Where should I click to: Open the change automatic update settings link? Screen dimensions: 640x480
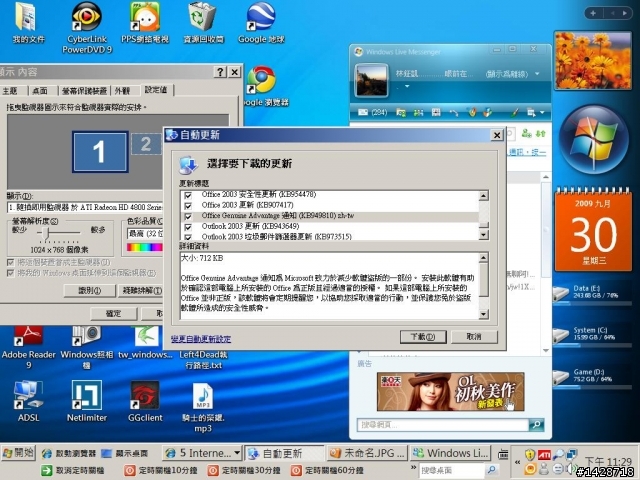pos(201,339)
